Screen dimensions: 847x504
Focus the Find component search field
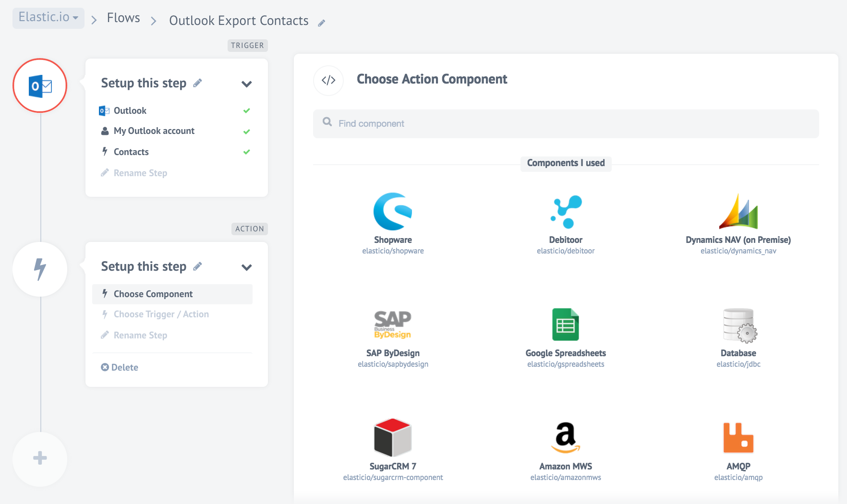[x=566, y=124]
